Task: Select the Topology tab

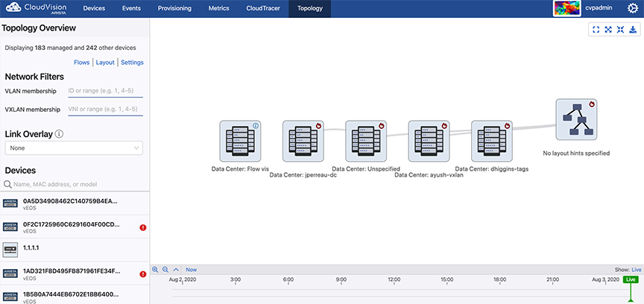Action: (x=310, y=9)
